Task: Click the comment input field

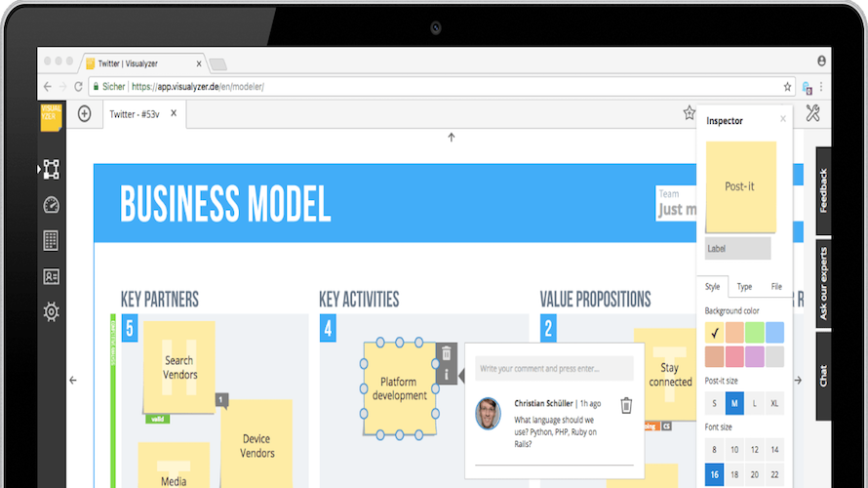Action: coord(554,368)
